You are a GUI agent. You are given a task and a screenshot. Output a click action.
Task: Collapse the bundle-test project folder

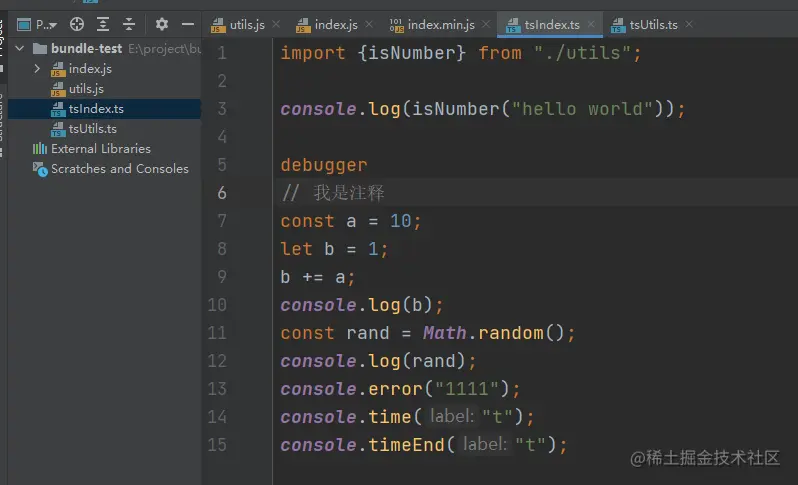click(x=20, y=48)
